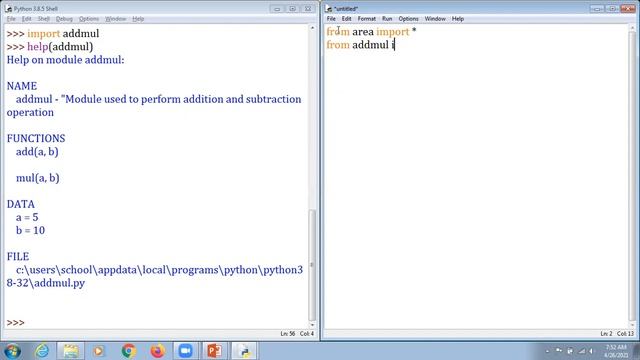Click the Action Center flag tray icon

[x=559, y=351]
